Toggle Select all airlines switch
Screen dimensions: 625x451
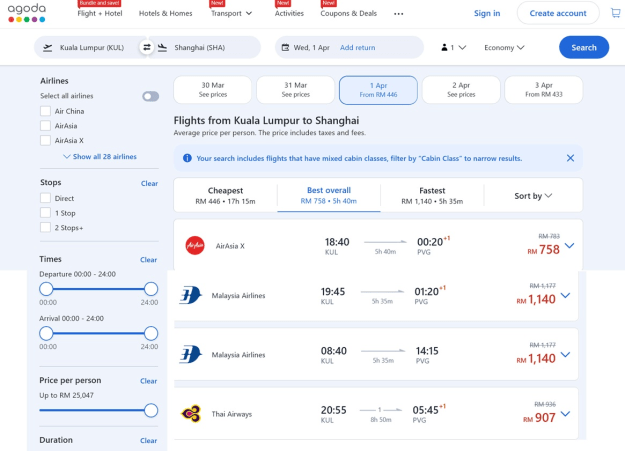[x=150, y=96]
